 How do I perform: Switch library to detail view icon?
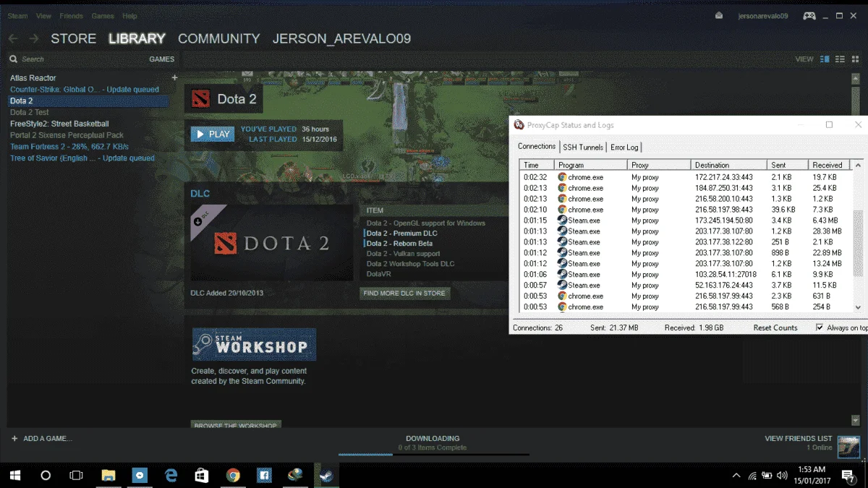click(x=825, y=59)
